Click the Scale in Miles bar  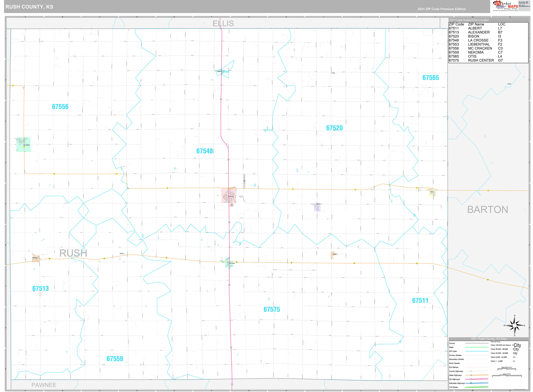[x=507, y=376]
